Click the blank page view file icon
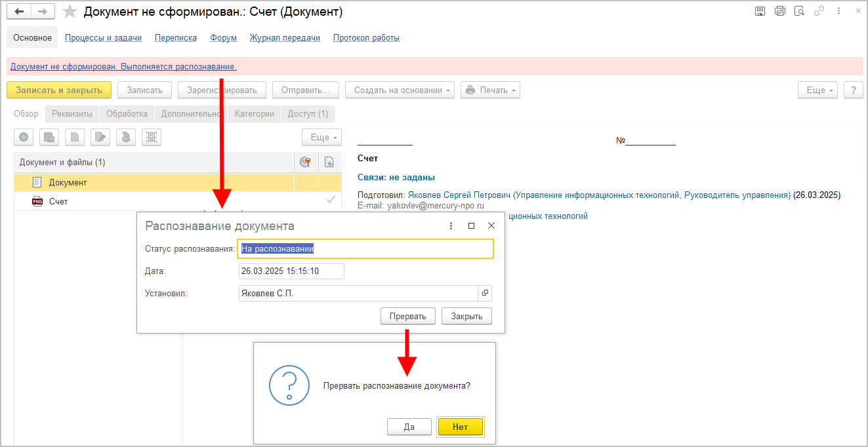868x447 pixels. point(75,137)
